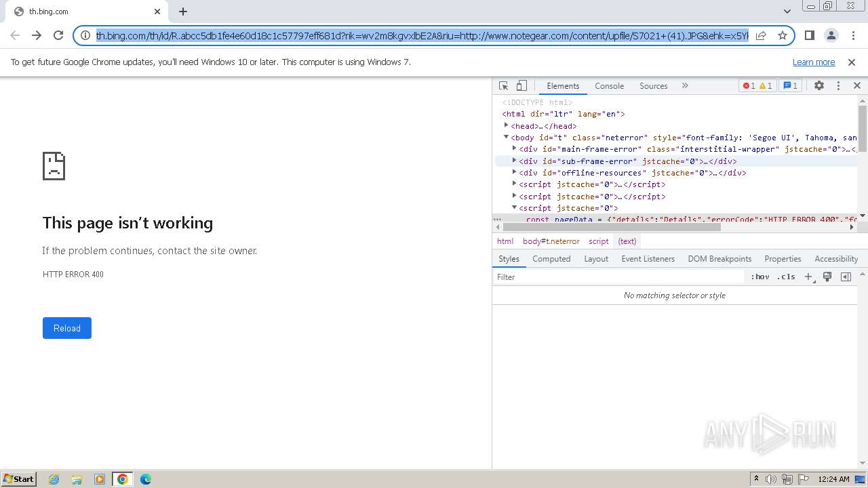Open the Properties tab
868x488 pixels.
click(783, 259)
